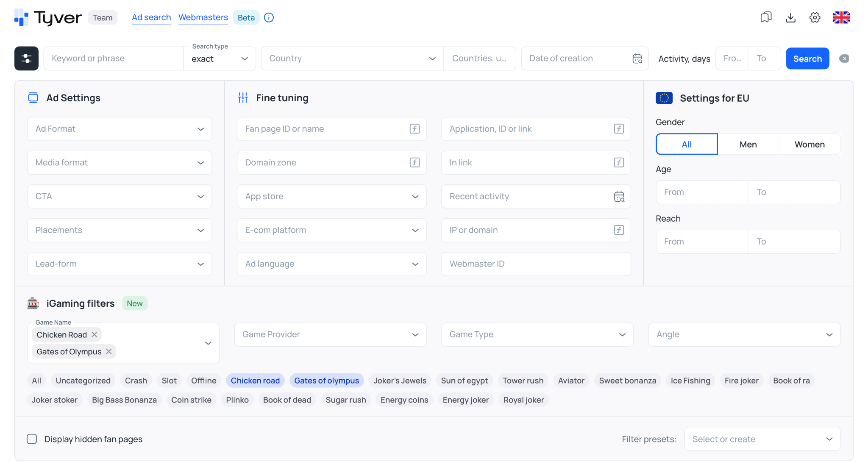Click the Beta info circle icon
868x470 pixels.
pyautogui.click(x=269, y=17)
